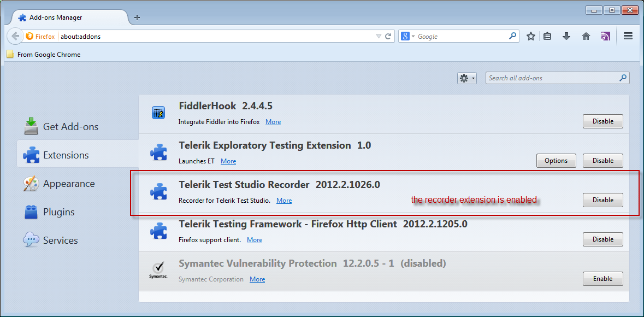
Task: Disable the FiddlerHook extension
Action: (602, 121)
